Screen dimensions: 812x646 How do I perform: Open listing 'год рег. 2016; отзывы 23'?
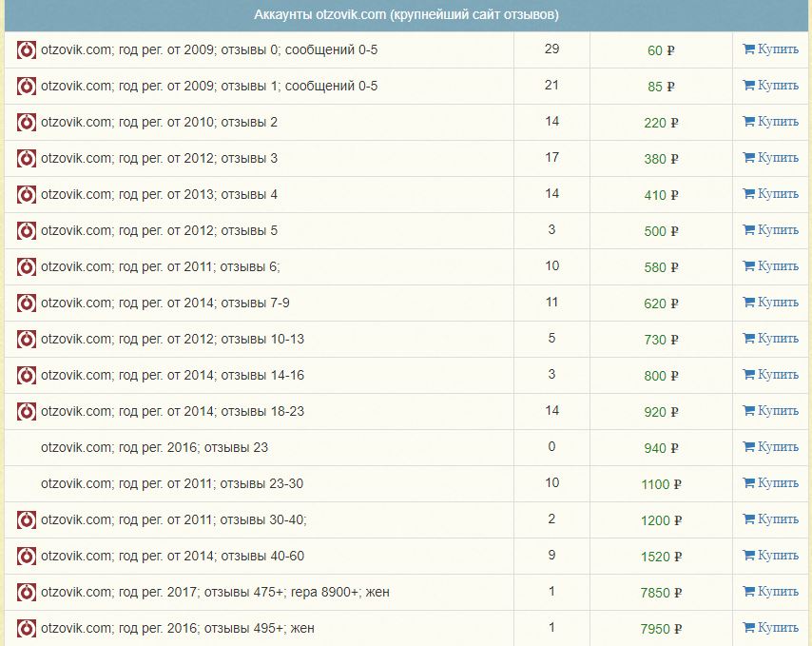pyautogui.click(x=154, y=447)
